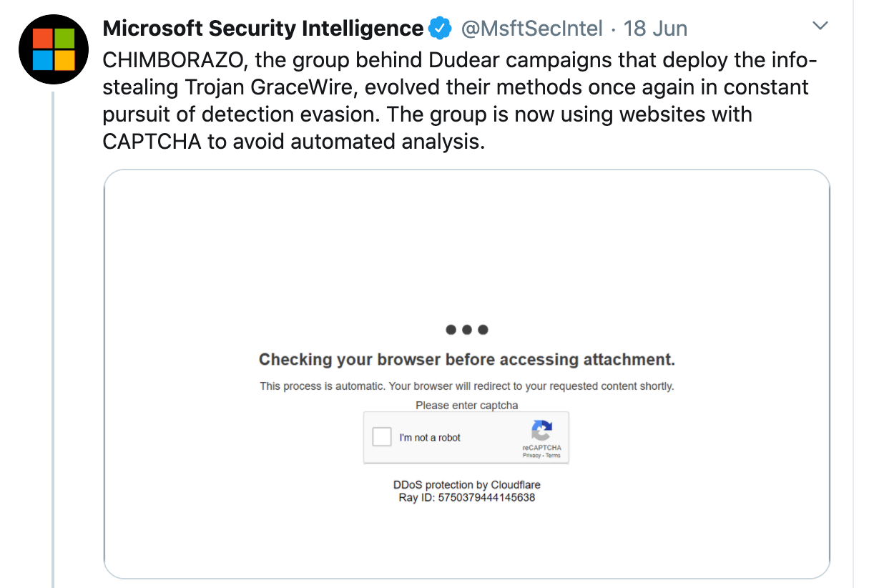
Task: Click the tweet body text about CHIMBORAZO
Action: [458, 100]
